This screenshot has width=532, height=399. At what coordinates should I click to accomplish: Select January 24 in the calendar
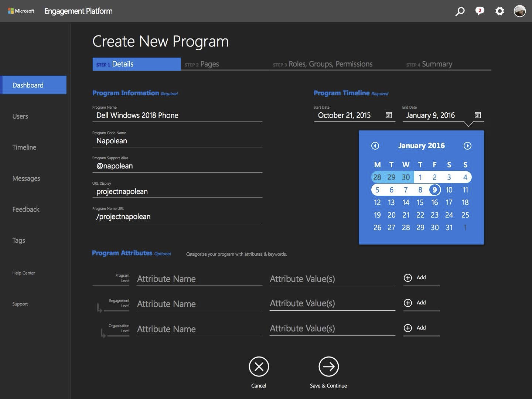pyautogui.click(x=449, y=215)
